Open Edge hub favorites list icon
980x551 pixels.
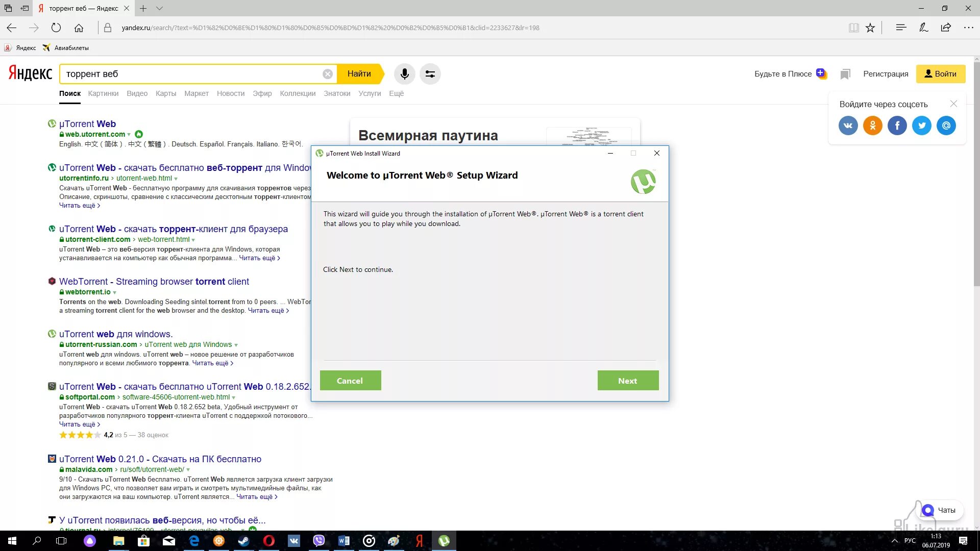[x=901, y=28]
